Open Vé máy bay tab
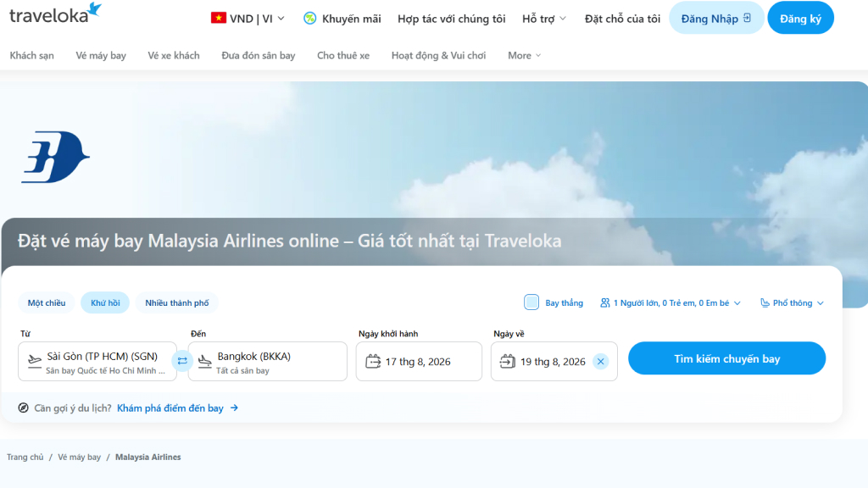The image size is (868, 488). [101, 55]
